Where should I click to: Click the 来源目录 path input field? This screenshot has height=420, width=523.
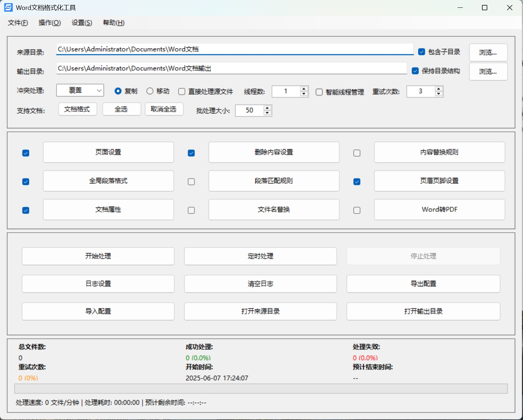235,49
